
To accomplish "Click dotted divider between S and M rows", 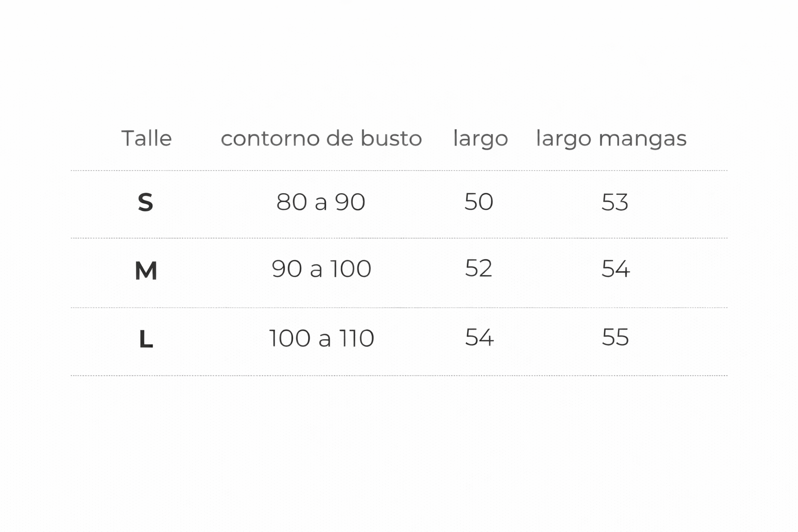I will pyautogui.click(x=399, y=238).
